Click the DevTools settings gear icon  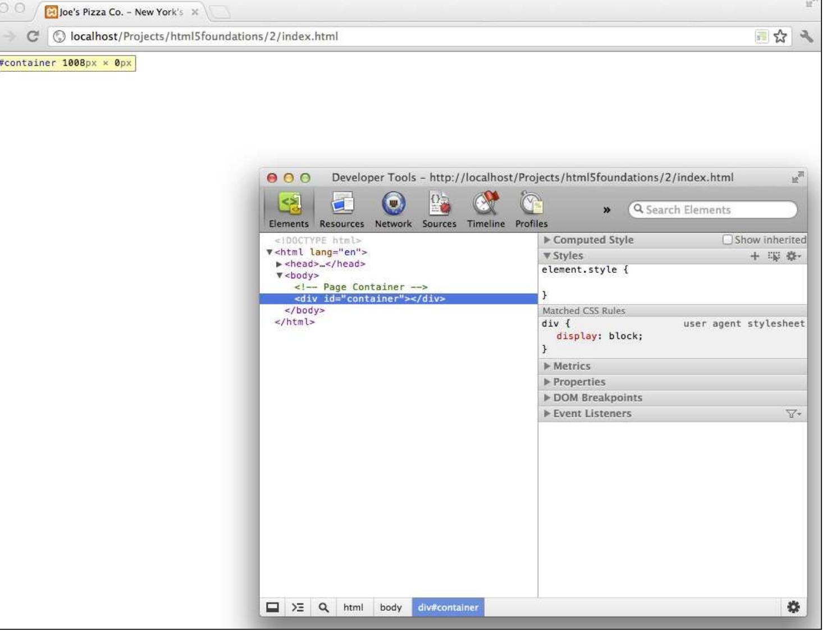point(793,607)
